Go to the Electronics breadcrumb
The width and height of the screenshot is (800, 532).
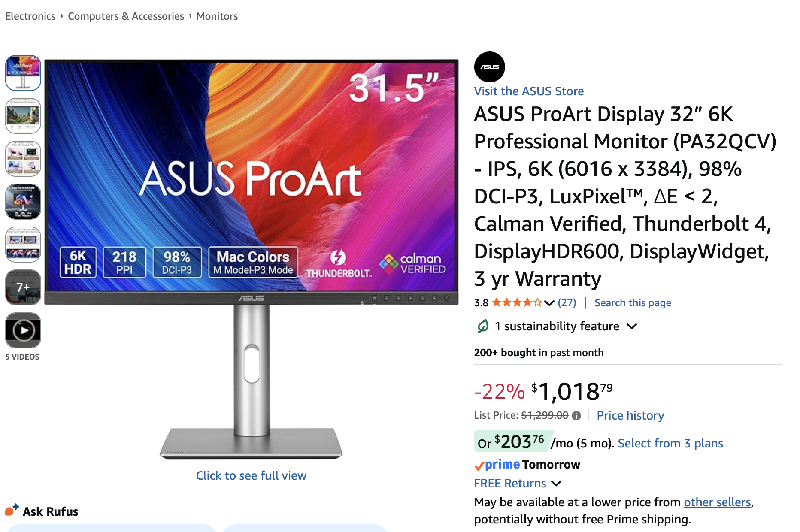tap(30, 16)
